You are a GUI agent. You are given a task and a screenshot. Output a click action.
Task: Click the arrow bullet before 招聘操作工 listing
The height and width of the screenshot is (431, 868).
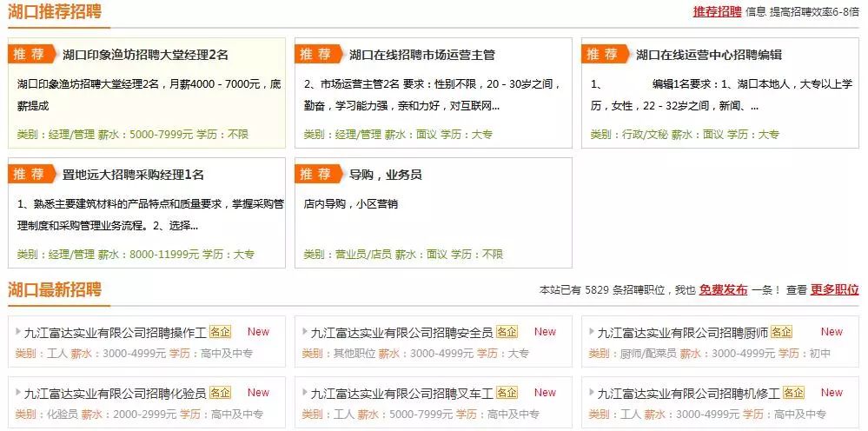point(19,331)
